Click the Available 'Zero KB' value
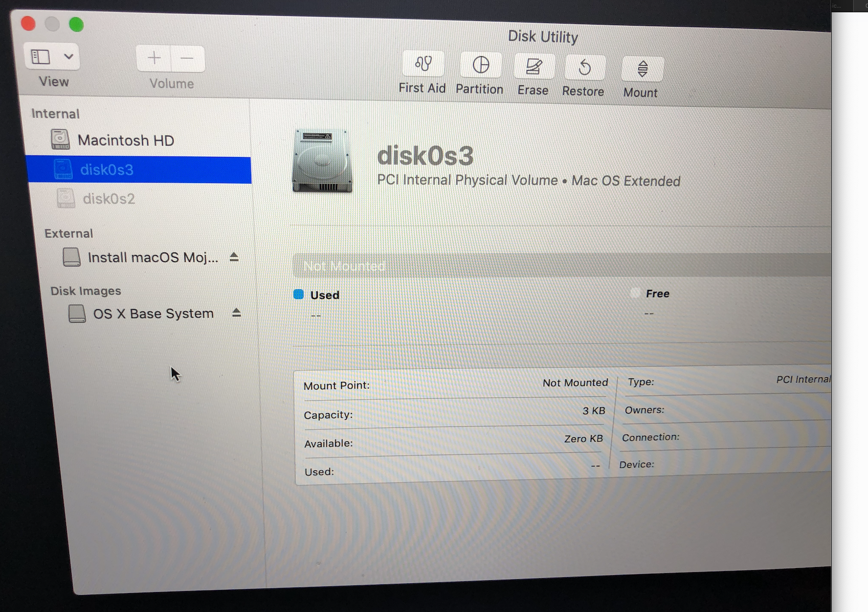Screen dimensions: 868x612 pos(584,439)
